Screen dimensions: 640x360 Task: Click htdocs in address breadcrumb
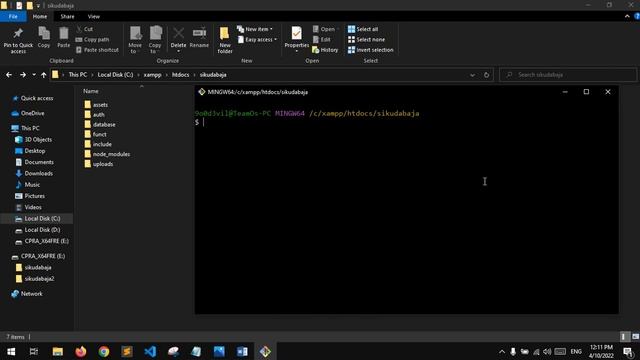tap(180, 75)
